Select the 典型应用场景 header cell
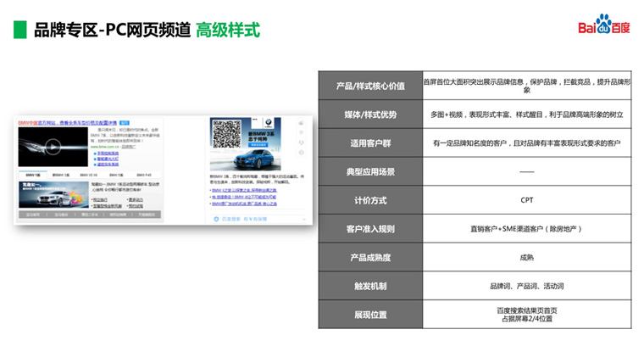This screenshot has width=644, height=363. click(370, 171)
